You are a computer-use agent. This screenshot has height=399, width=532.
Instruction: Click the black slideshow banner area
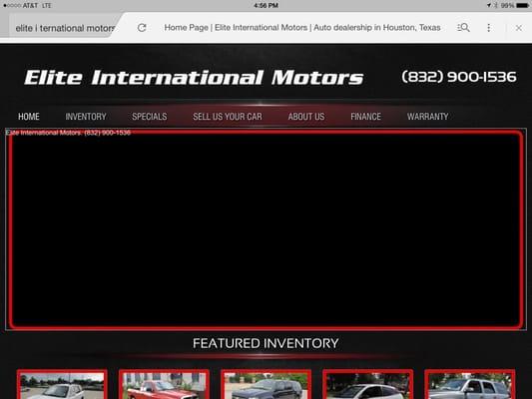266,229
